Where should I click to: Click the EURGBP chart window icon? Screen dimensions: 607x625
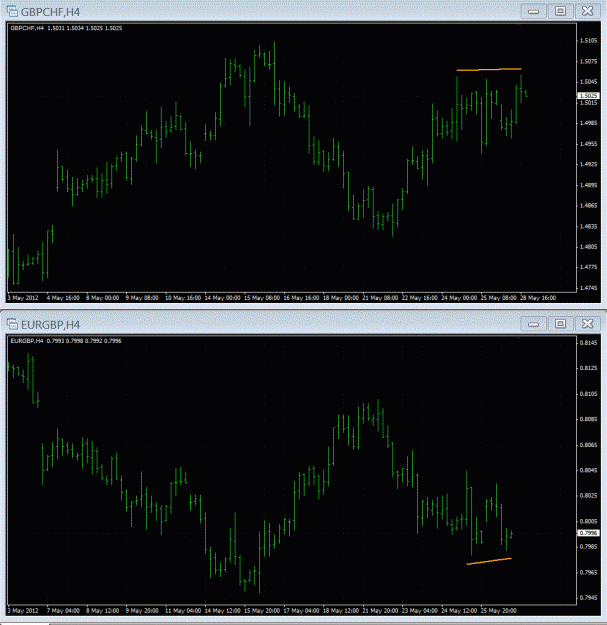[x=12, y=324]
